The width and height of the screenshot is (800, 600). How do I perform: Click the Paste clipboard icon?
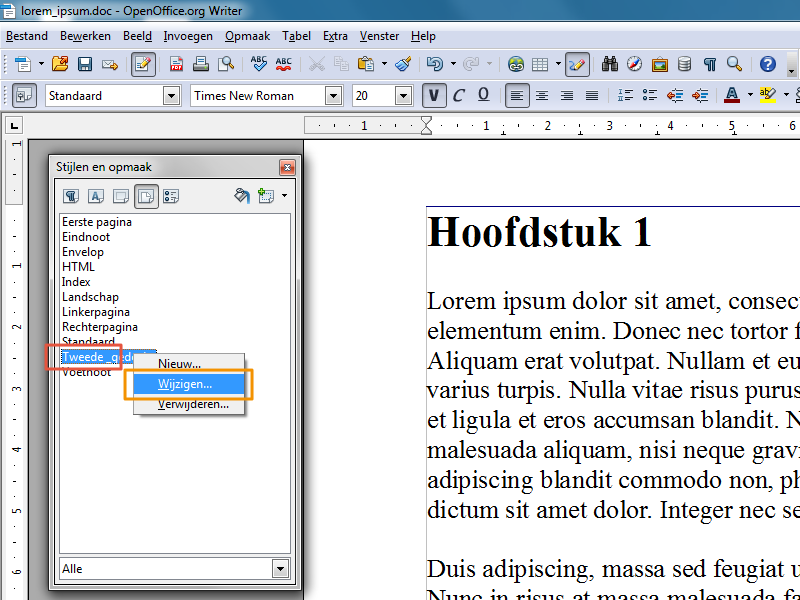pyautogui.click(x=366, y=64)
